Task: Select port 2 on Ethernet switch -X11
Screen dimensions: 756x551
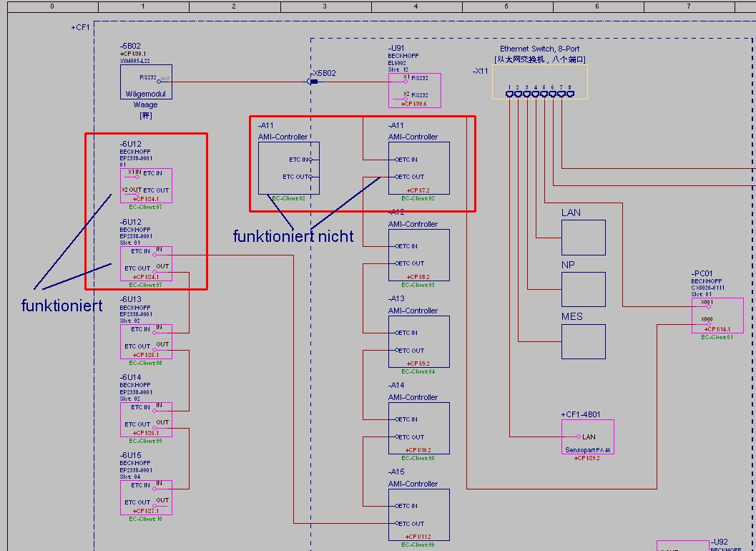Action: click(519, 94)
